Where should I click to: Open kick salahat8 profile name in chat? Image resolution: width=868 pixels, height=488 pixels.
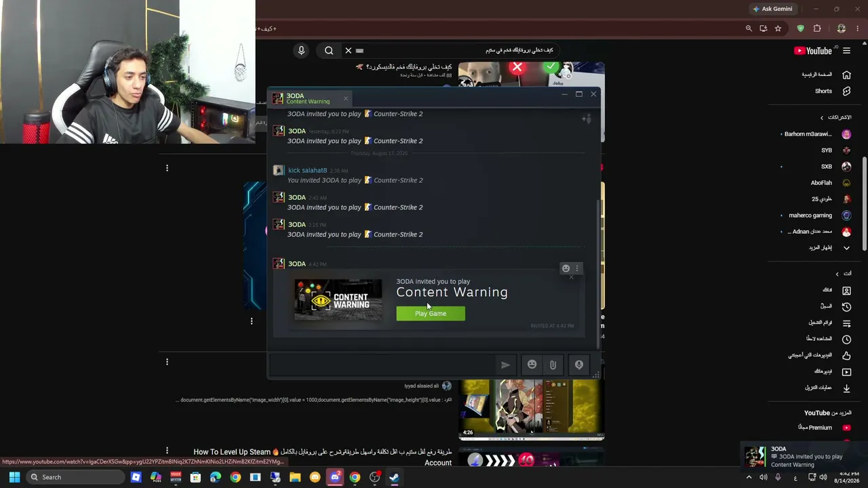307,170
